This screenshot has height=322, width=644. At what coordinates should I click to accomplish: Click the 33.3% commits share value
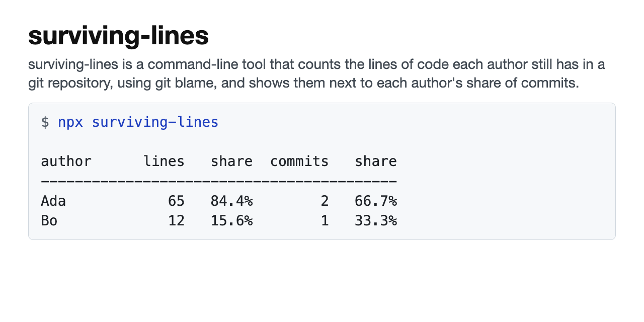pyautogui.click(x=376, y=220)
